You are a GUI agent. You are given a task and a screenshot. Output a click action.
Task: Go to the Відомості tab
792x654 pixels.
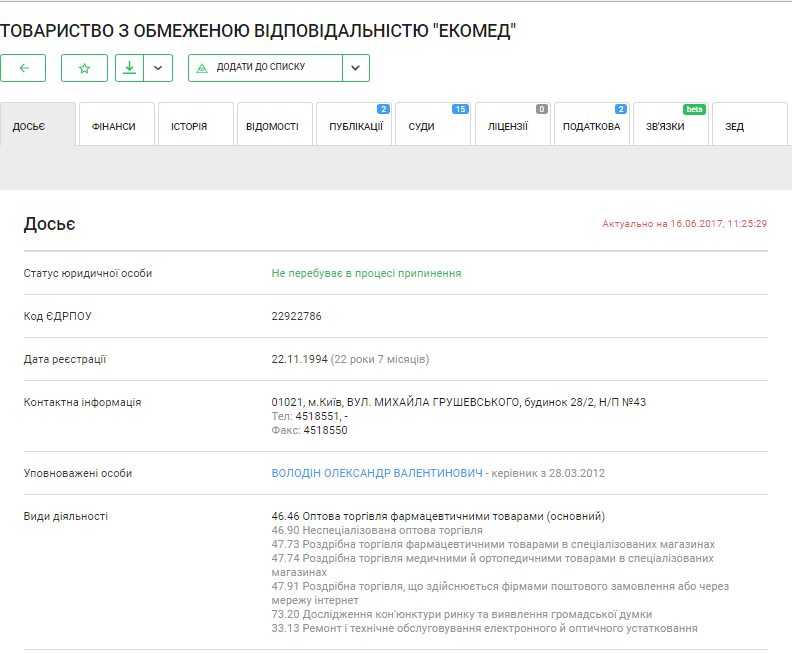pyautogui.click(x=273, y=126)
